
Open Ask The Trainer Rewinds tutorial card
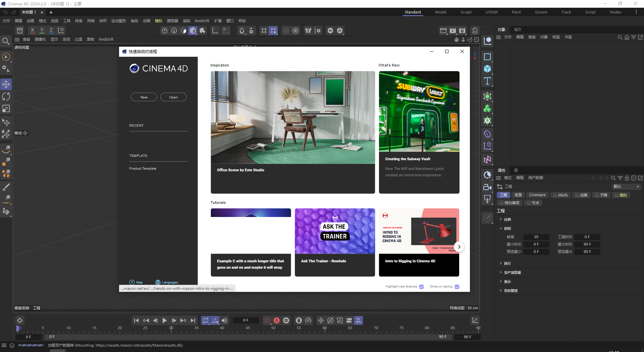(335, 242)
